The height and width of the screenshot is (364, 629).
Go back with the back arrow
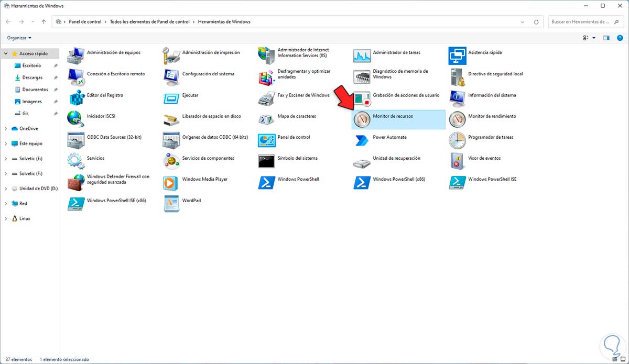tap(9, 22)
